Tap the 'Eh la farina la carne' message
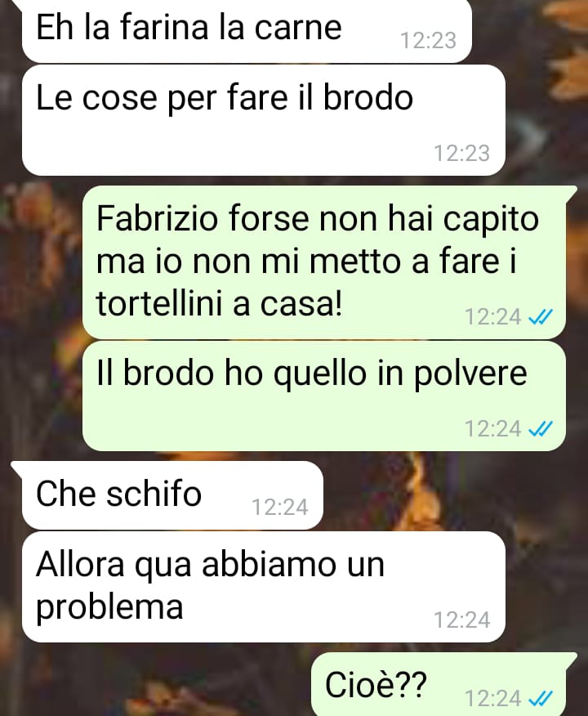Image resolution: width=588 pixels, height=716 pixels. click(x=247, y=31)
